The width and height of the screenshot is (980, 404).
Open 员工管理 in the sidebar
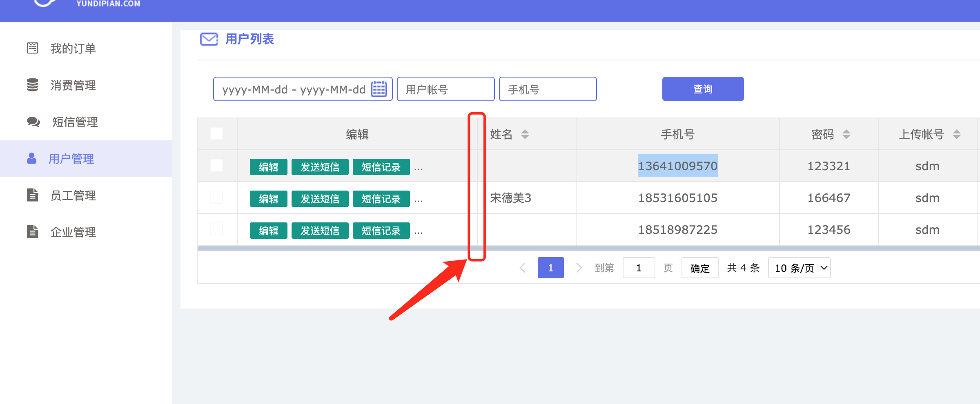point(73,195)
